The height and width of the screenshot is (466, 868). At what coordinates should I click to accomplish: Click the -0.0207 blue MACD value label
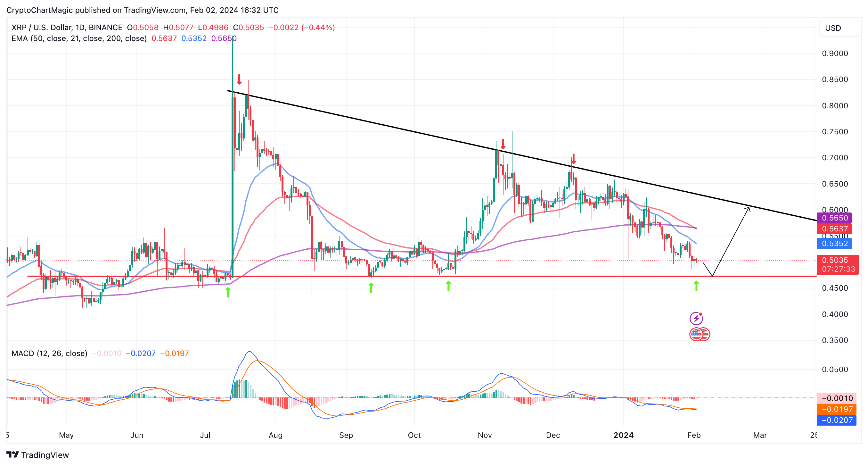(837, 420)
